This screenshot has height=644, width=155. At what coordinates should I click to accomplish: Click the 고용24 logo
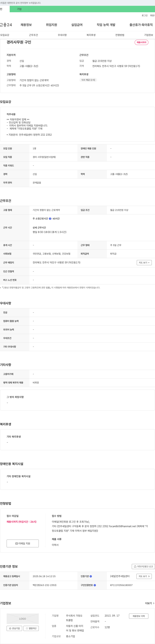(x=6, y=25)
